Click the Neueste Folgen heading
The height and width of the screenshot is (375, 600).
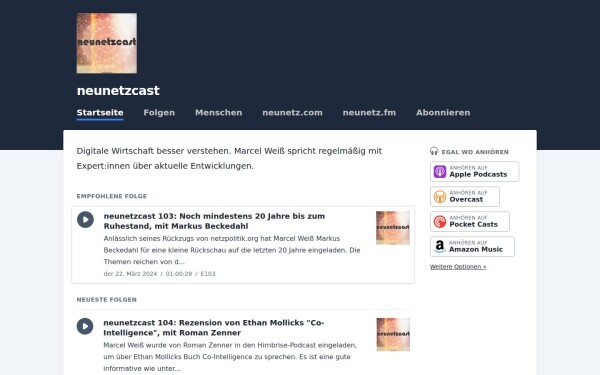106,300
